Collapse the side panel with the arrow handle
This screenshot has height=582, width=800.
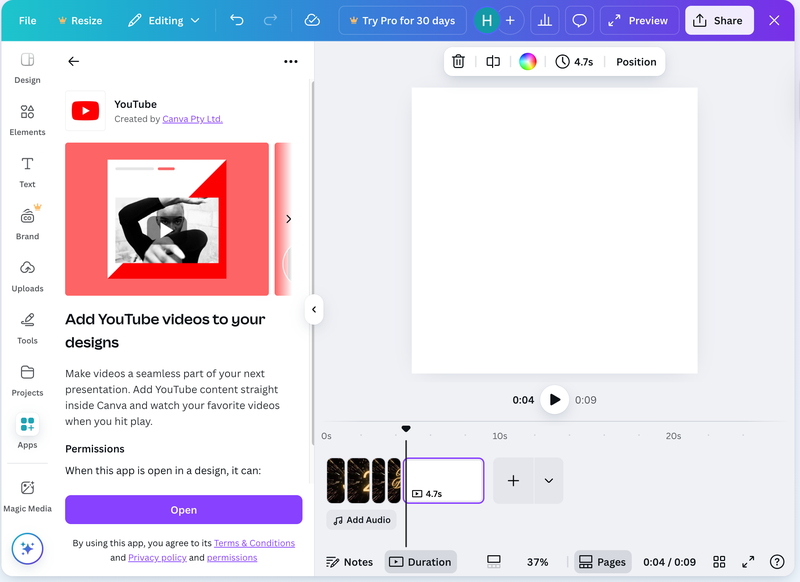[x=314, y=310]
